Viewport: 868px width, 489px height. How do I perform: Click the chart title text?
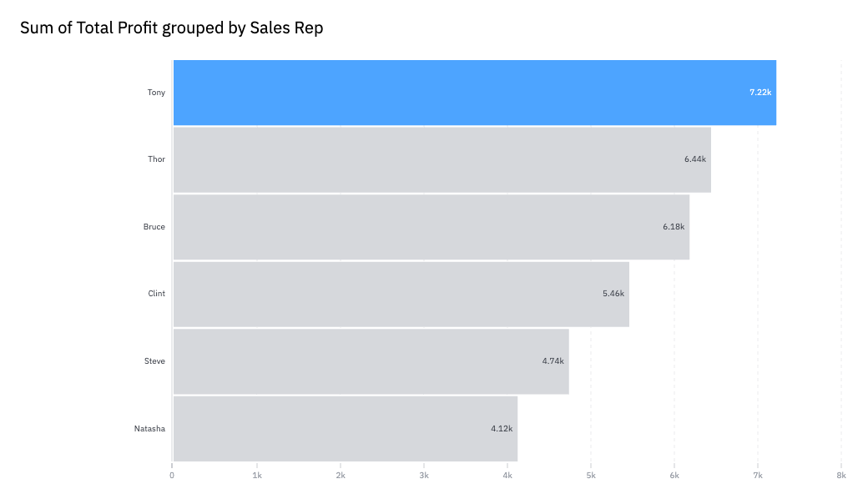[172, 28]
